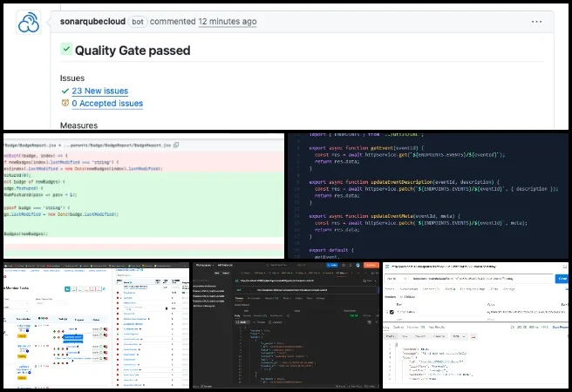Copy the BadgeReport.jsx file path
Viewport: 572px width, 392px height.
click(x=176, y=145)
